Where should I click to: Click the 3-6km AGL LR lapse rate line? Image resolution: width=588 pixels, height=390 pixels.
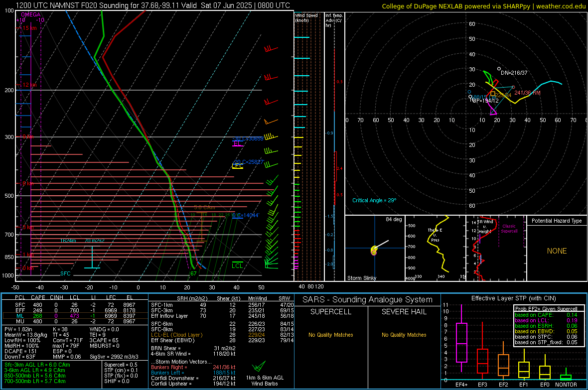tap(35, 370)
